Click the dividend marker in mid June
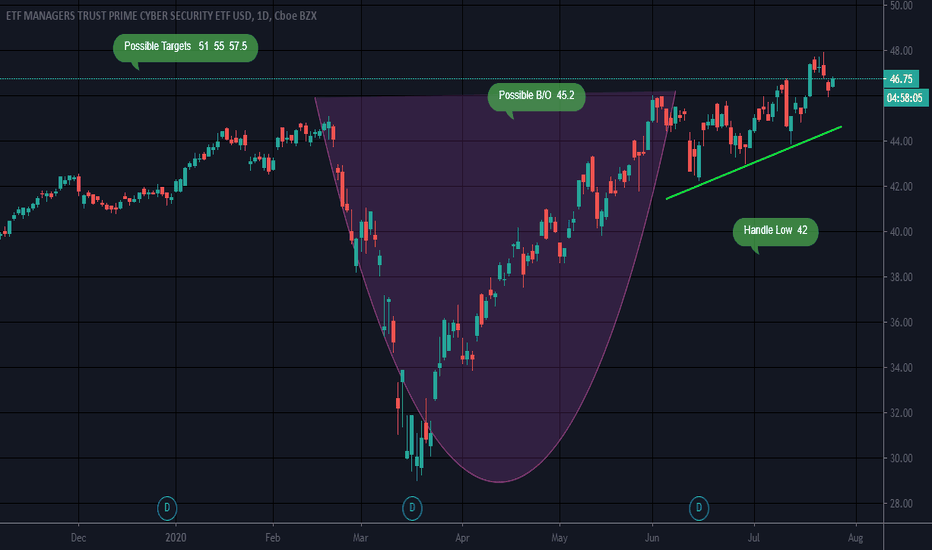932x550 pixels. point(699,508)
